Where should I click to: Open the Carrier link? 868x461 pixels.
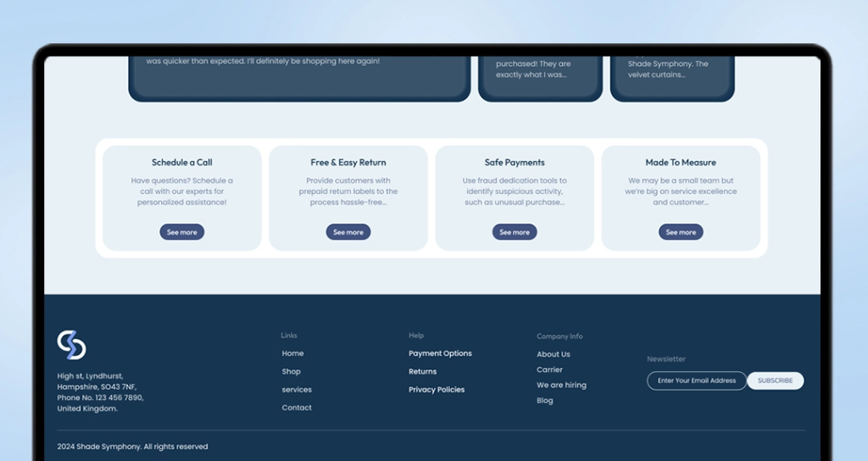point(549,369)
